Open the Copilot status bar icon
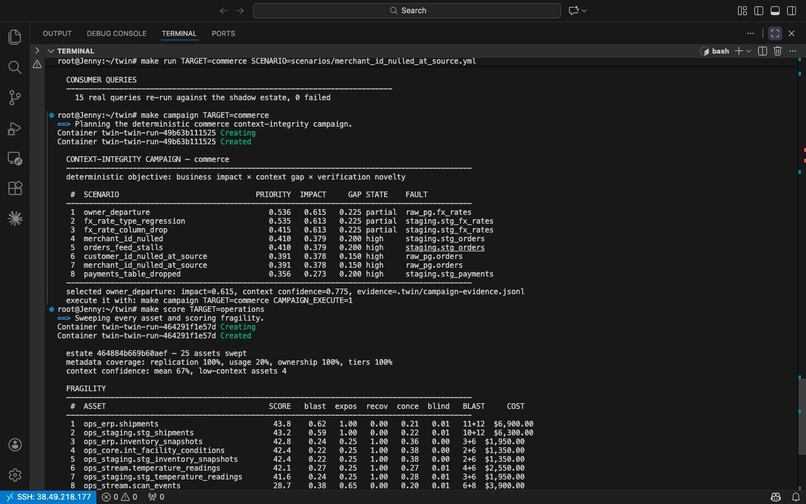This screenshot has width=806, height=504. pos(775,497)
